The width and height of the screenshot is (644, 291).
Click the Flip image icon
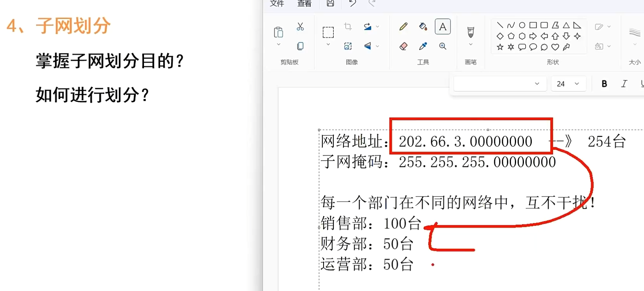[x=367, y=46]
